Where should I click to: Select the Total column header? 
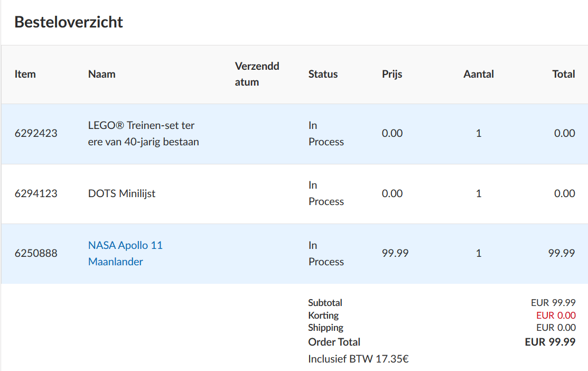click(x=563, y=74)
